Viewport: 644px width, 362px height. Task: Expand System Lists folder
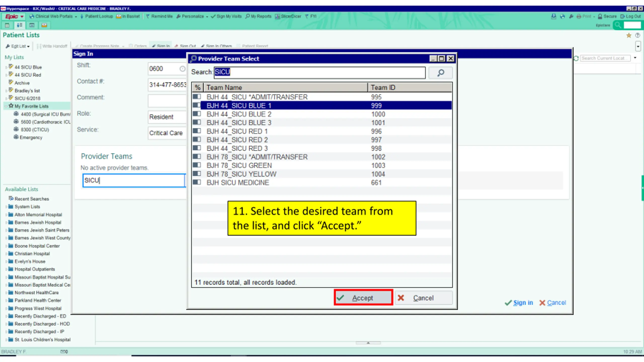click(x=6, y=207)
